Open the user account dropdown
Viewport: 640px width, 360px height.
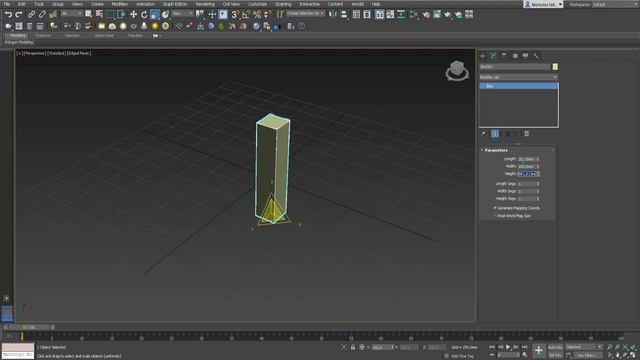tap(543, 4)
